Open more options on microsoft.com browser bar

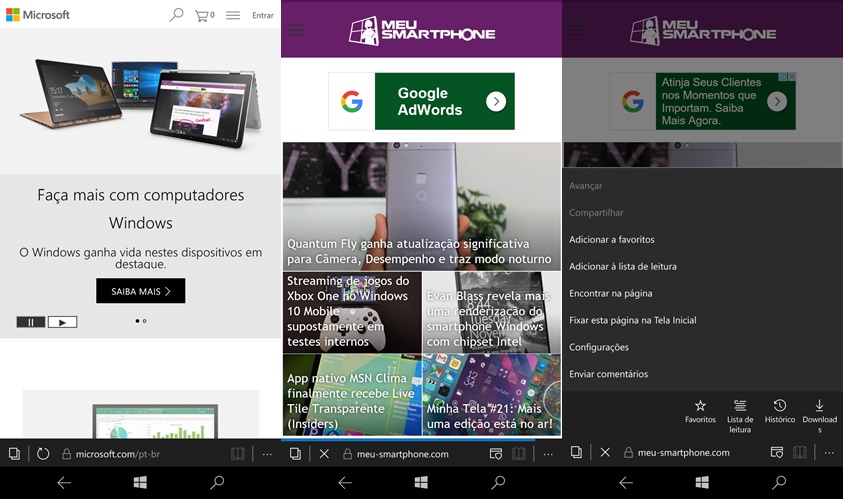(267, 454)
